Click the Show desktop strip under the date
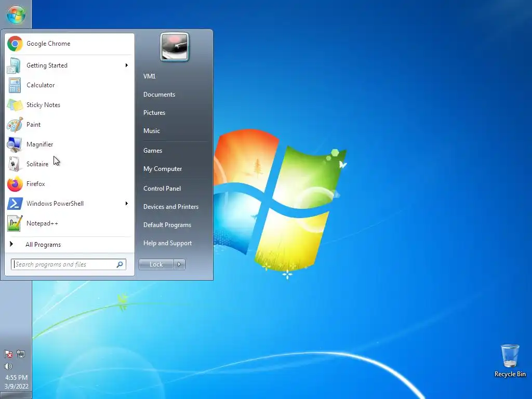This screenshot has width=532, height=399. tap(16, 395)
